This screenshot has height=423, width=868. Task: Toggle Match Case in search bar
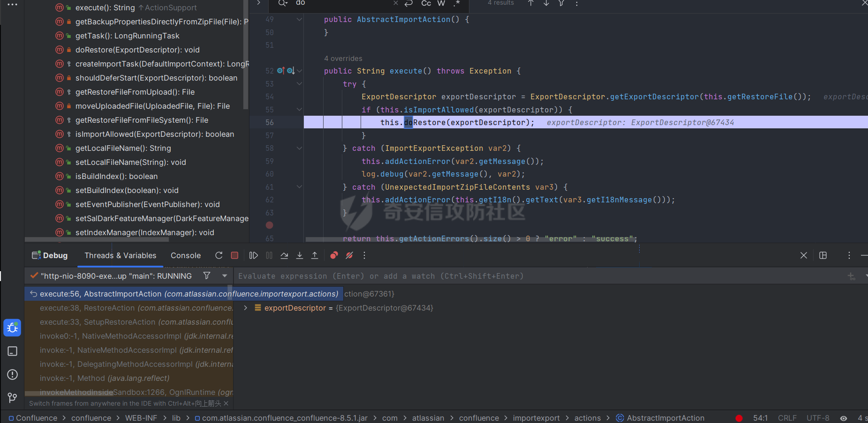click(426, 3)
